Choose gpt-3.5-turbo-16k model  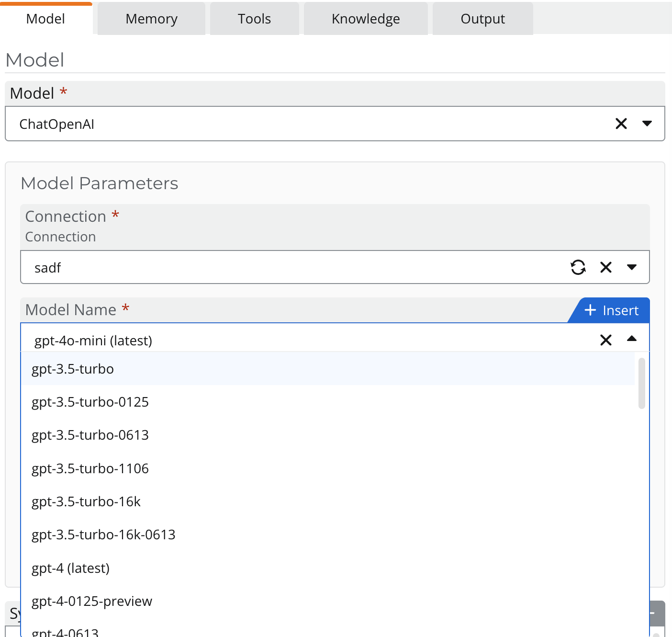[x=86, y=501]
